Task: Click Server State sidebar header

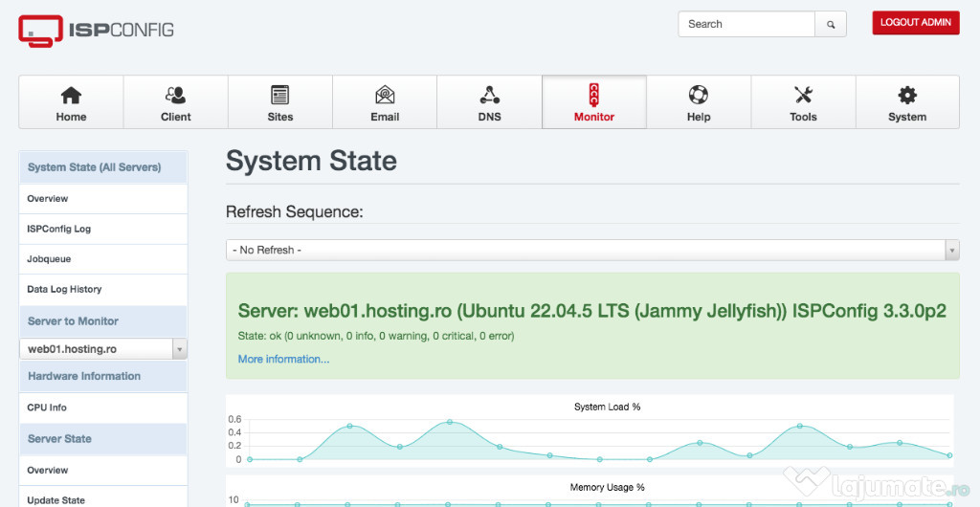Action: (103, 438)
